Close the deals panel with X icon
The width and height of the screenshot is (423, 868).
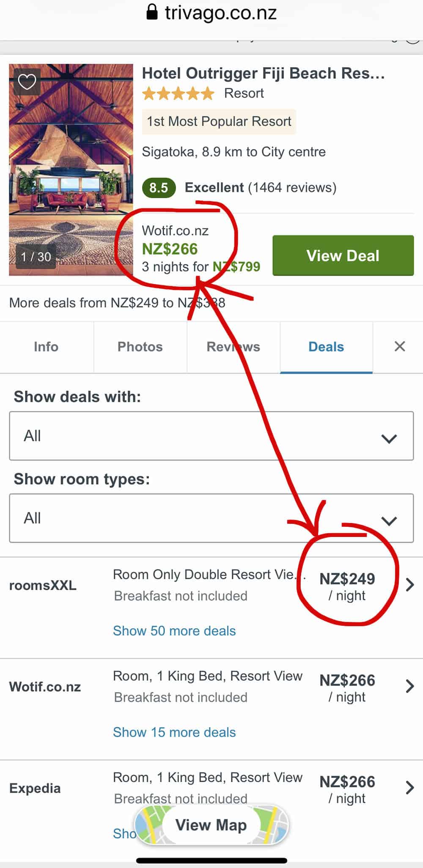399,347
